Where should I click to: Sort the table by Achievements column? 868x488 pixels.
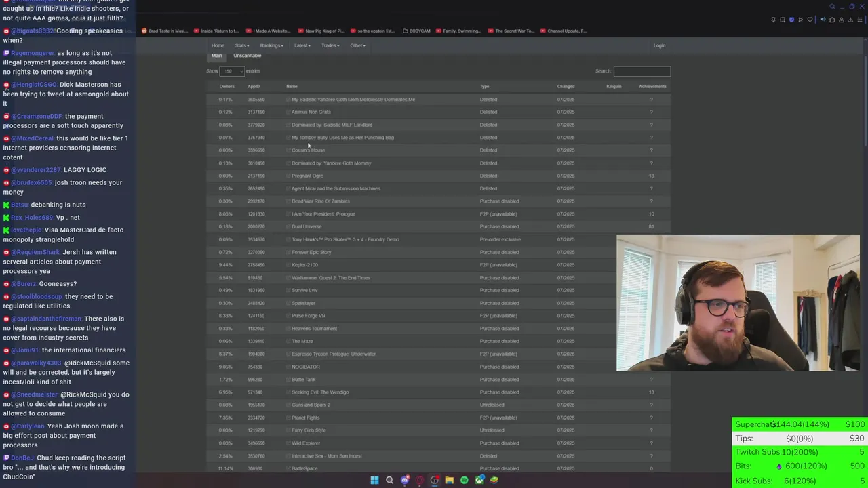(652, 87)
